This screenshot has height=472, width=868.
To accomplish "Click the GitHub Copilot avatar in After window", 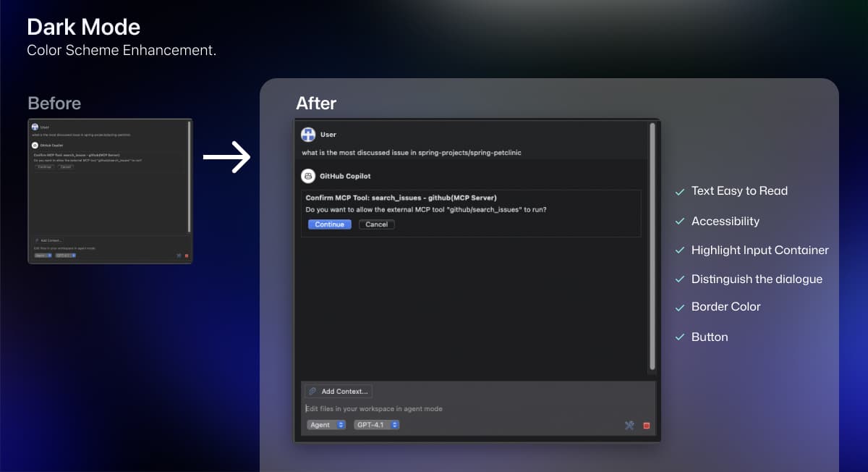I will click(309, 176).
